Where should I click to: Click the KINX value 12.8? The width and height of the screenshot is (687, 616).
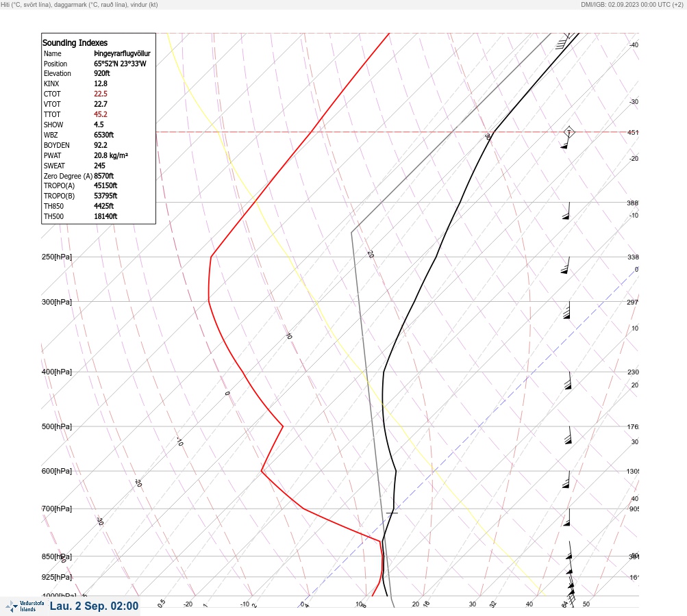click(101, 84)
